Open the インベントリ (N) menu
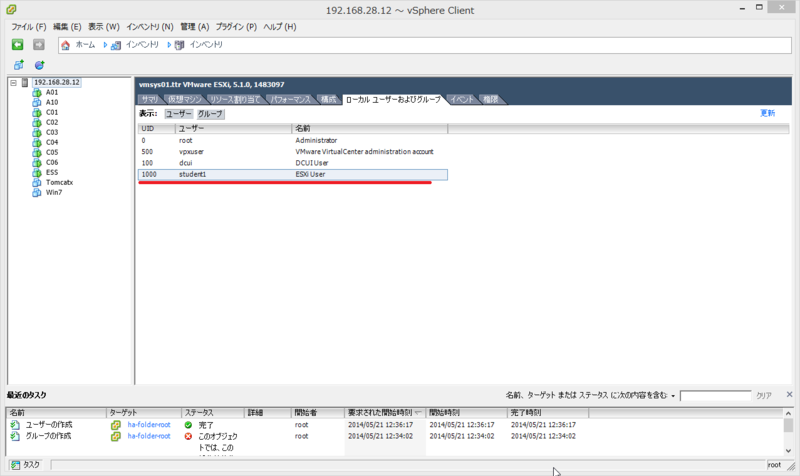 150,27
